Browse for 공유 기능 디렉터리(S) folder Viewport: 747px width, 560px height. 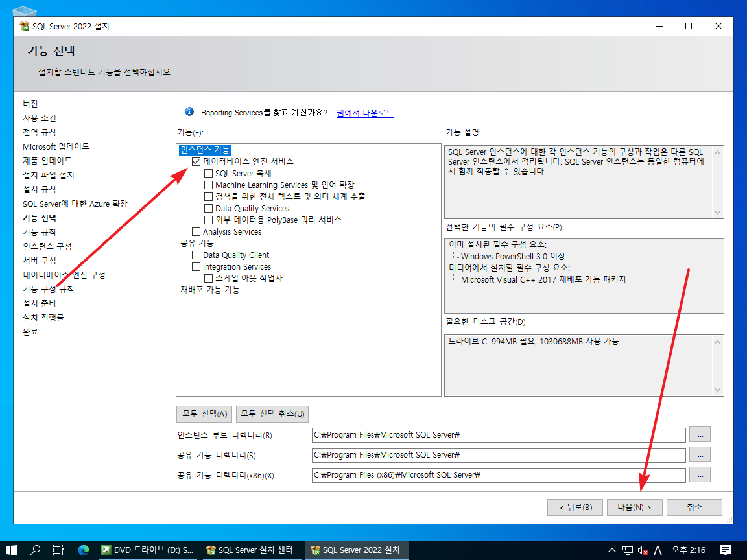[700, 455]
